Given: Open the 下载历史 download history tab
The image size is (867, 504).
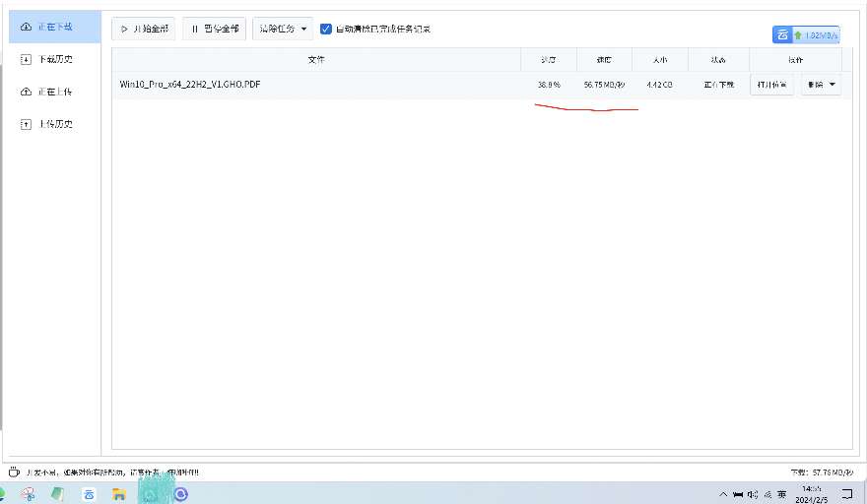Looking at the screenshot, I should [x=55, y=59].
